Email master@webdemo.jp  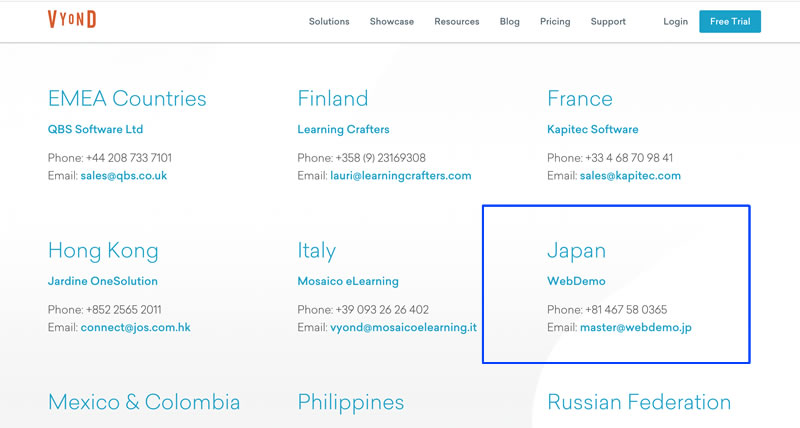tap(636, 328)
